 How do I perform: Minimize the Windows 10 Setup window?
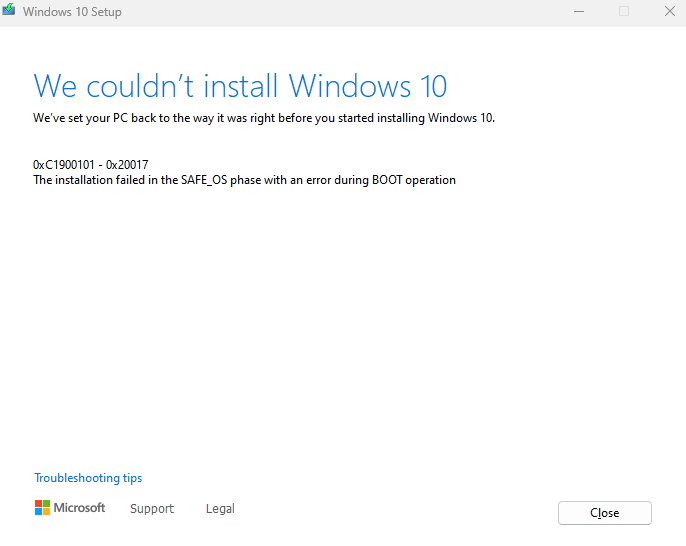pos(579,11)
